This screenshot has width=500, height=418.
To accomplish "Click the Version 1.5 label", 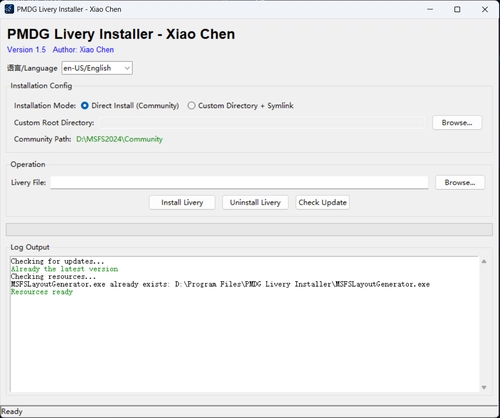I will pyautogui.click(x=26, y=50).
